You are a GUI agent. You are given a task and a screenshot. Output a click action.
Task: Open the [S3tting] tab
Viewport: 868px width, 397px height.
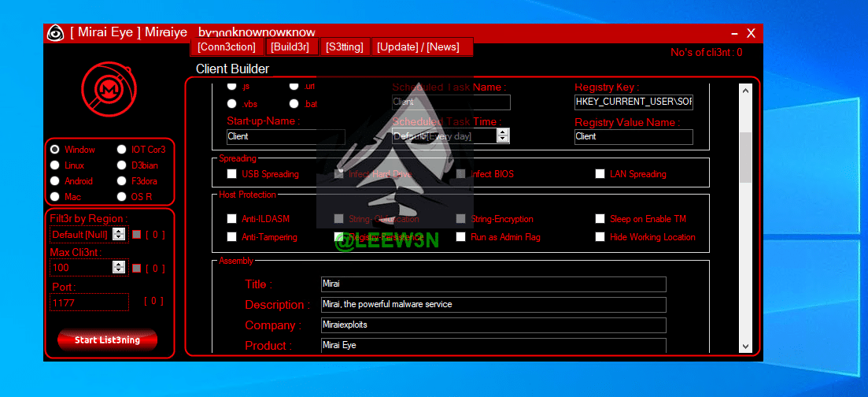coord(345,47)
